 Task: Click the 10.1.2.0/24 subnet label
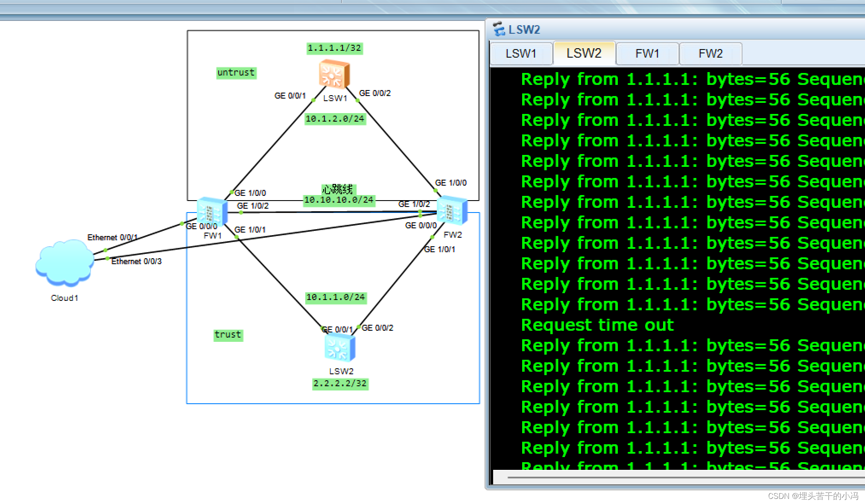coord(335,119)
